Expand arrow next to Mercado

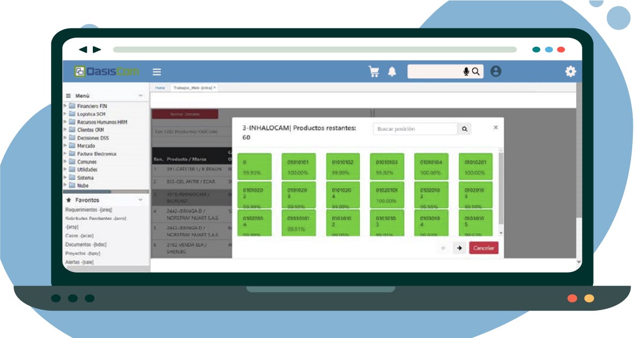coord(65,146)
